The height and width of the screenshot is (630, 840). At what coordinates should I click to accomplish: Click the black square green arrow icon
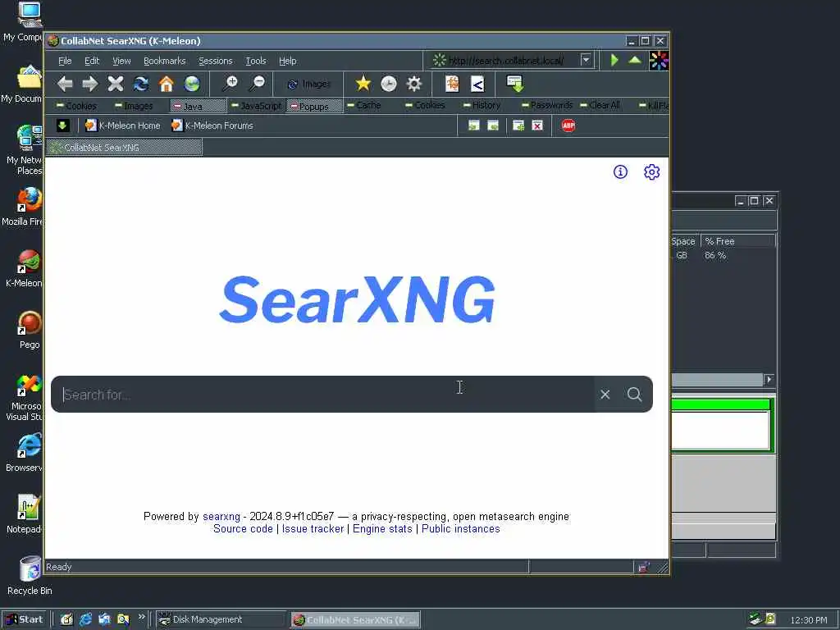tap(62, 126)
